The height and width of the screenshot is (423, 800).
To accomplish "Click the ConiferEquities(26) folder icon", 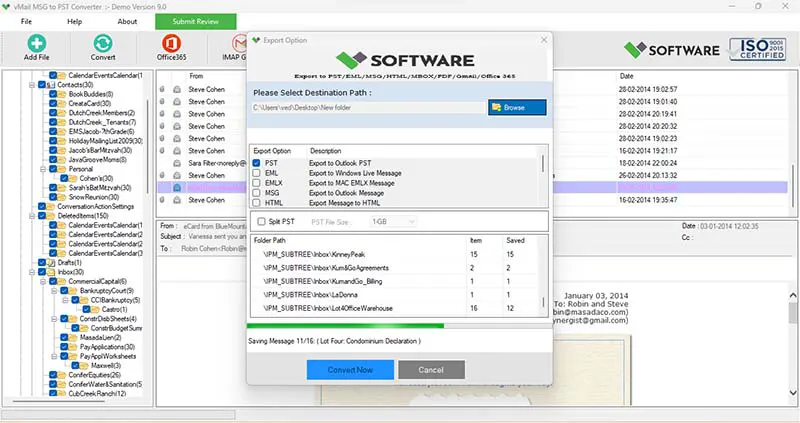I will click(62, 375).
